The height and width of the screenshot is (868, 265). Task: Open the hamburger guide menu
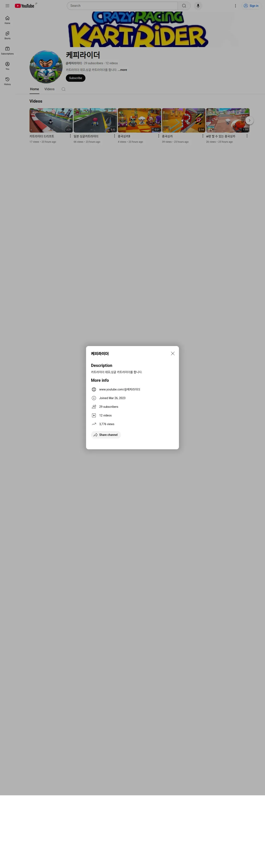click(x=7, y=6)
